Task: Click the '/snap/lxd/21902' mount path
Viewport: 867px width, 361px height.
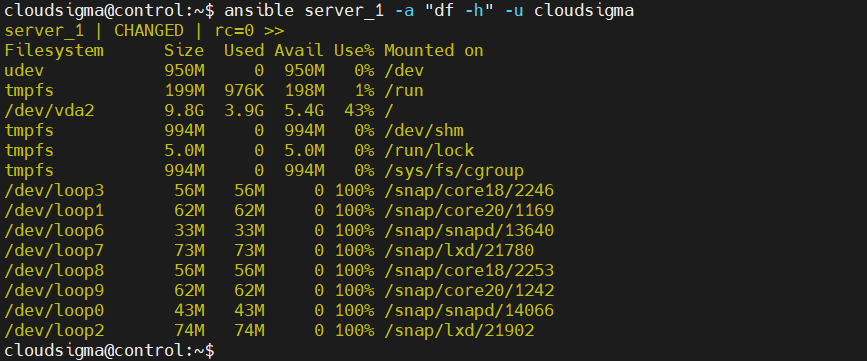Action: [459, 331]
